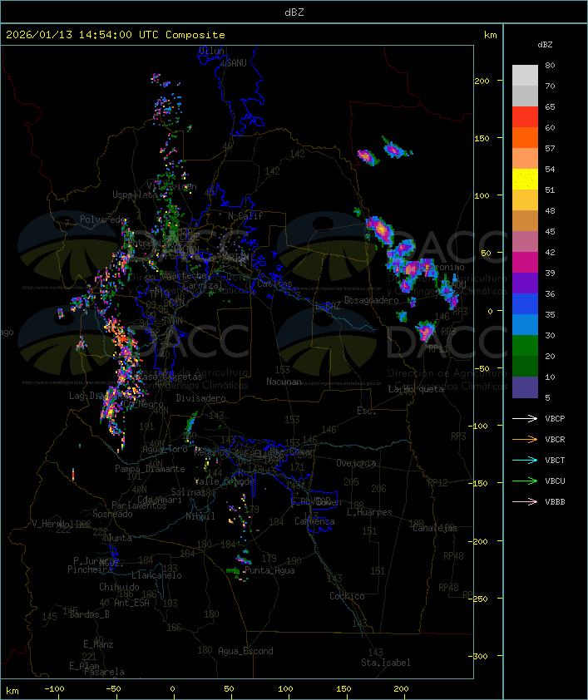Select the Sta.Isabel map label
Screen dimensions: 588x700
coord(385,663)
